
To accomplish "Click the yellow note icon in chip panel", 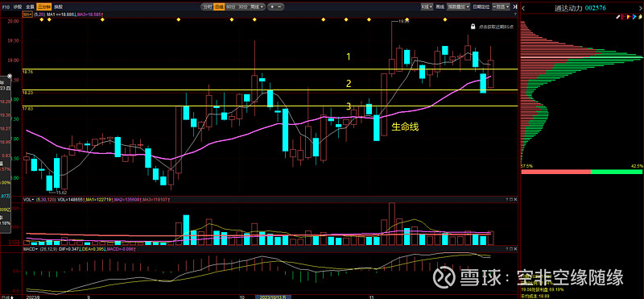I will 640,17.
